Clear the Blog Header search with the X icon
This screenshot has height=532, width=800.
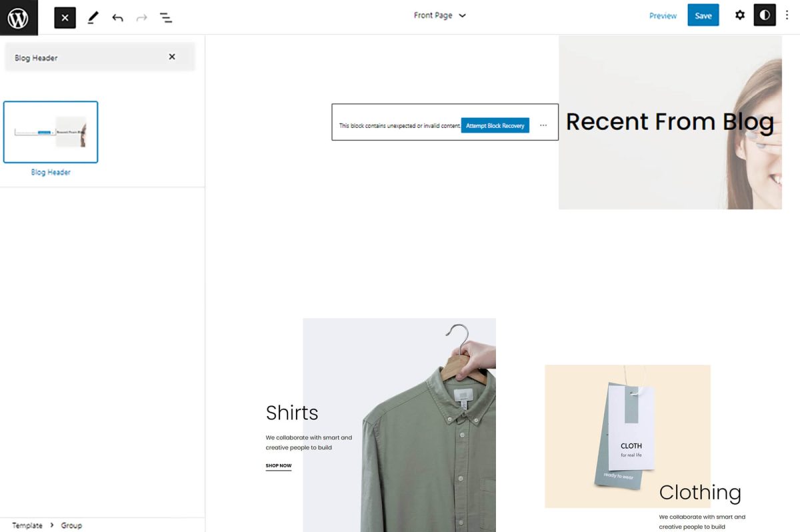(x=171, y=57)
